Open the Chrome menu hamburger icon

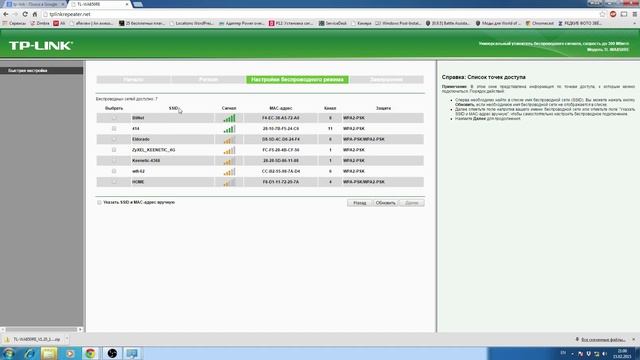pyautogui.click(x=635, y=14)
